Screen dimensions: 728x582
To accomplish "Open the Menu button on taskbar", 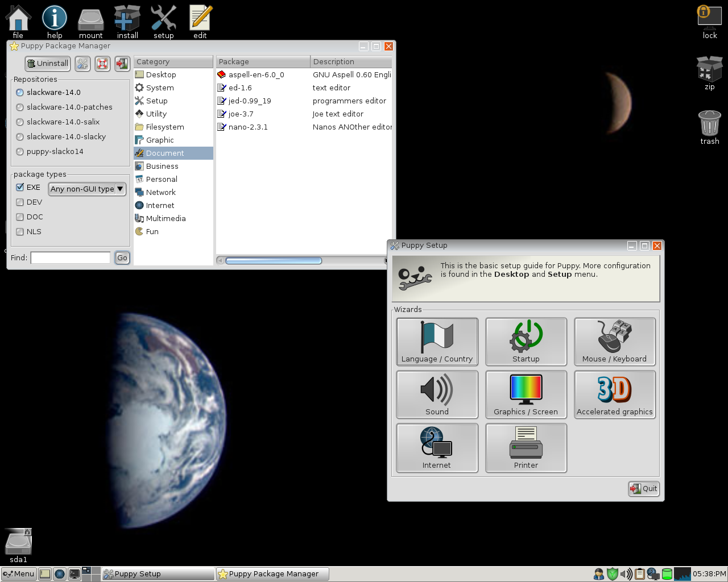I will pos(19,574).
